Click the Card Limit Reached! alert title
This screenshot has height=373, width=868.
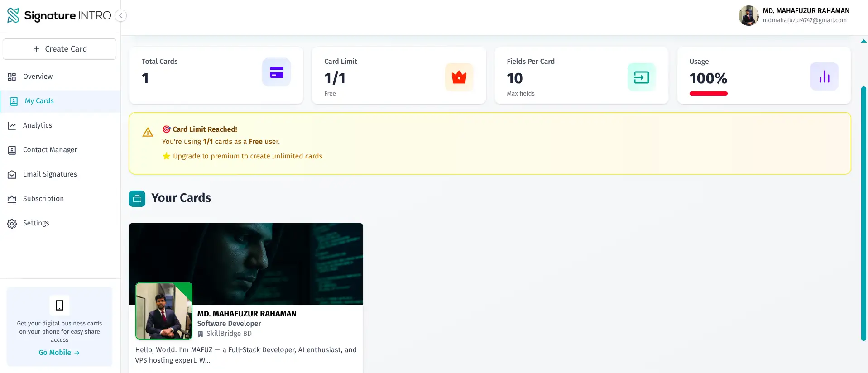(205, 129)
